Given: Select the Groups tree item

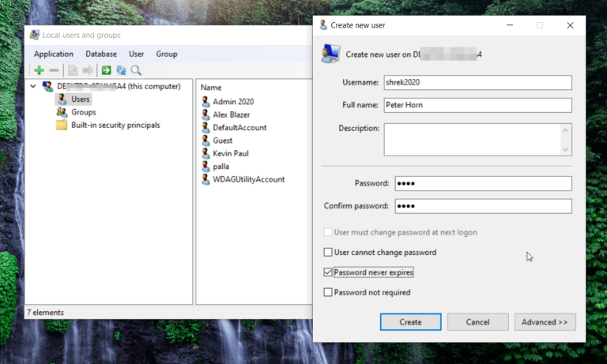Looking at the screenshot, I should click(x=84, y=112).
